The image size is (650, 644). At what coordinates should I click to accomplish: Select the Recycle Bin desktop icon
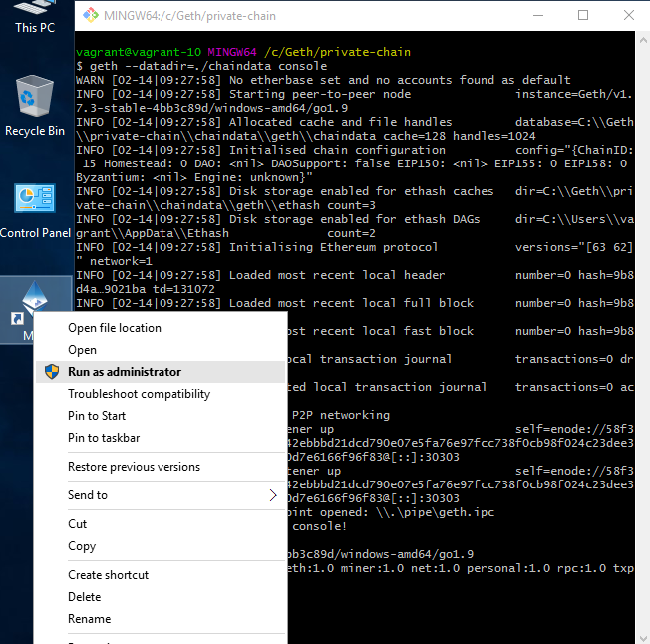point(35,106)
